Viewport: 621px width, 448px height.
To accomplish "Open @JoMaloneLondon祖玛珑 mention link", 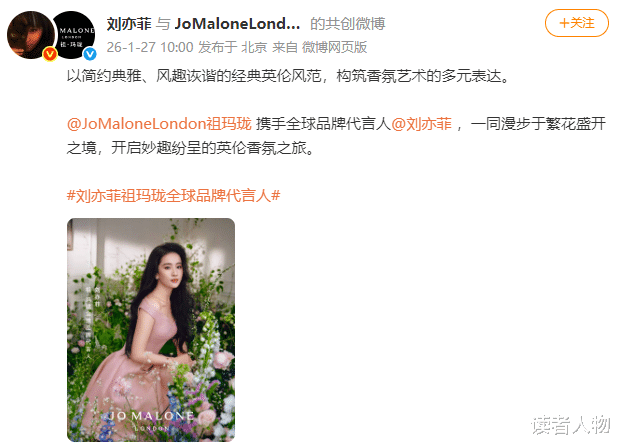I will click(159, 124).
